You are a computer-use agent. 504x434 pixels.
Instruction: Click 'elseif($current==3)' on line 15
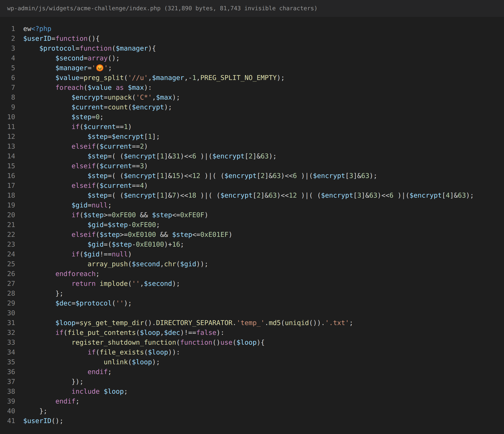(x=110, y=166)
